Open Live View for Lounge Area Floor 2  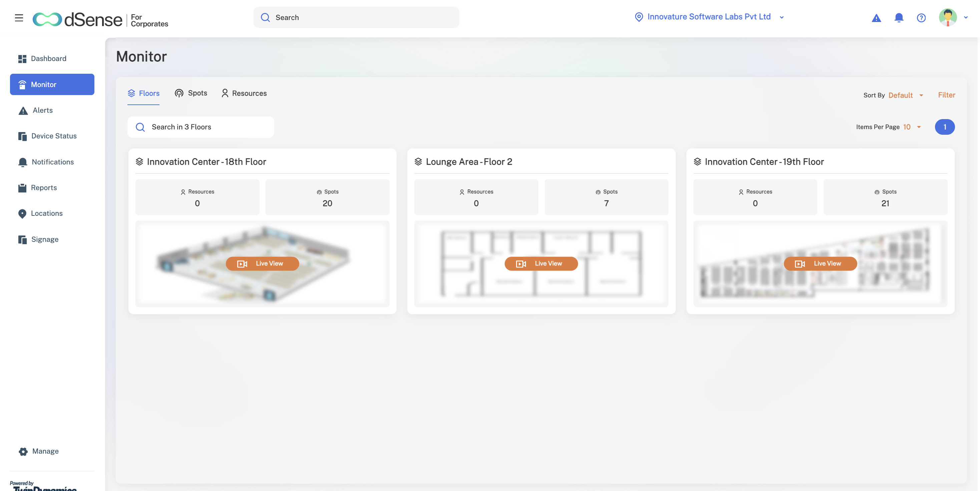[x=541, y=264]
